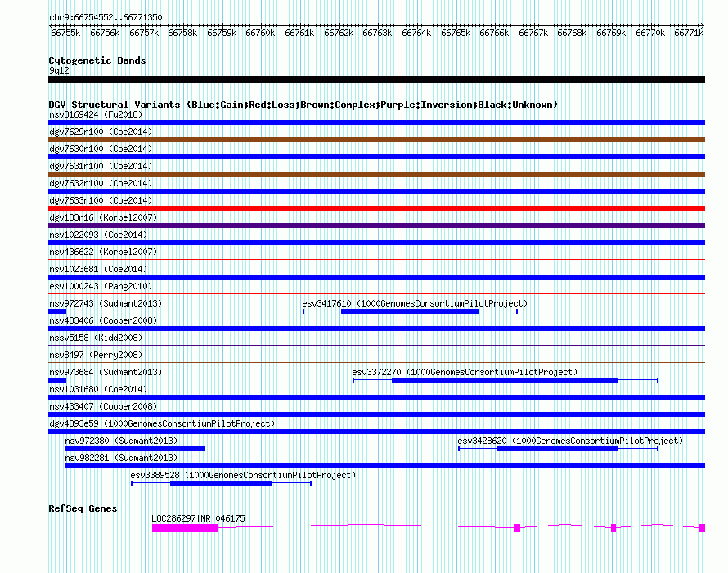Click the black 9q12 cytogenetic band bar
Screen dimensions: 728x573
point(376,79)
